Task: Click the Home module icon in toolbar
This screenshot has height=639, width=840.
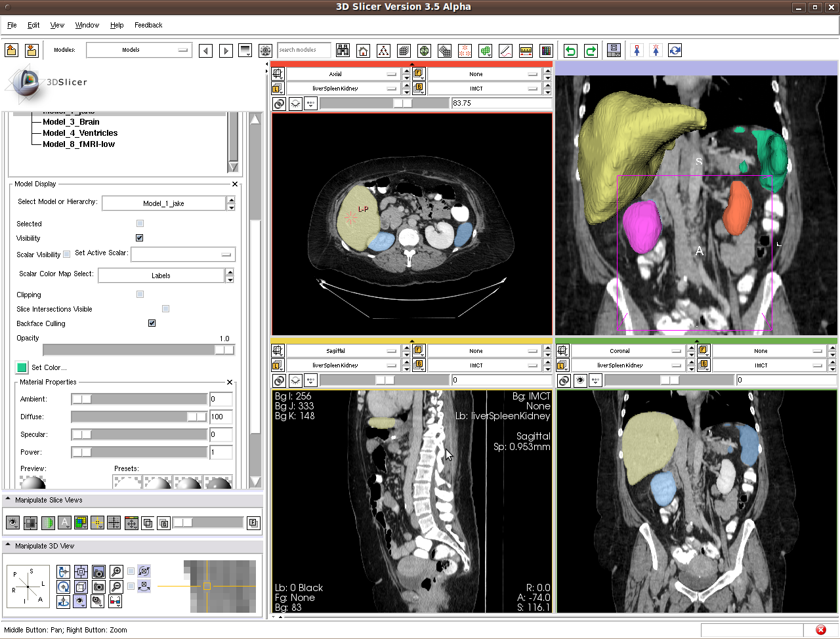Action: [363, 51]
